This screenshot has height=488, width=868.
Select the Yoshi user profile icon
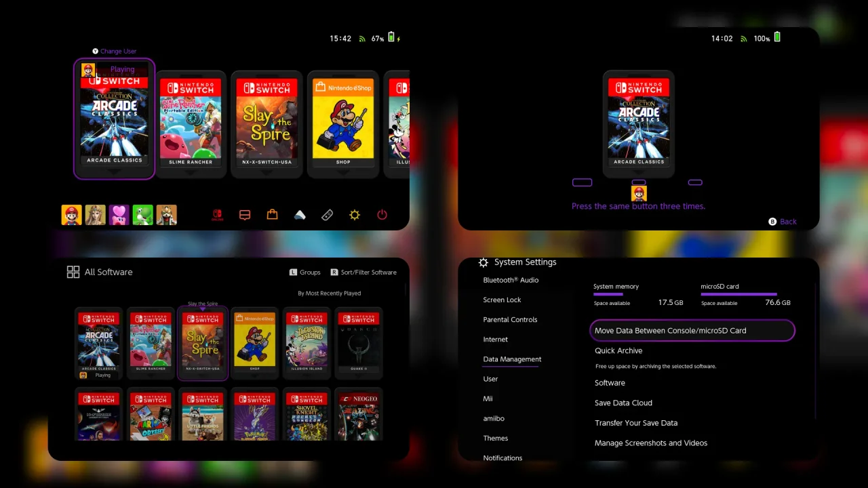(142, 215)
